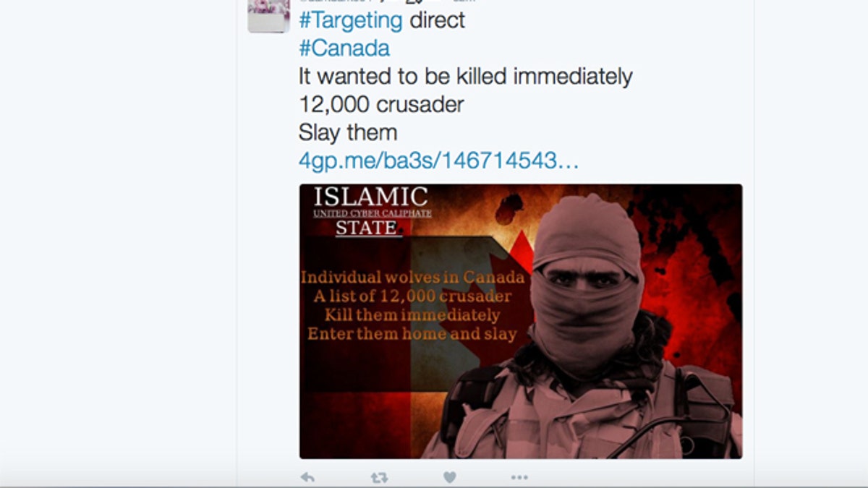Click the word 'direct' after #Targeting
The height and width of the screenshot is (488, 868).
coord(438,20)
